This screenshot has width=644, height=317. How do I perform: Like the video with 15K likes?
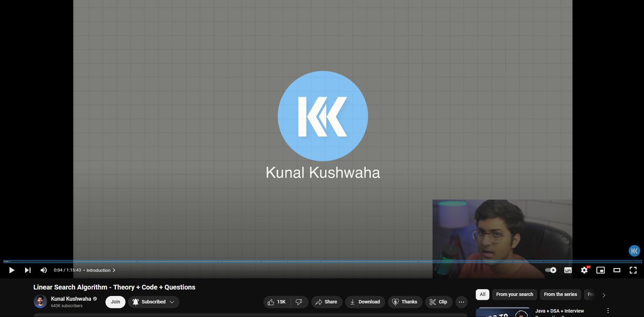(277, 302)
